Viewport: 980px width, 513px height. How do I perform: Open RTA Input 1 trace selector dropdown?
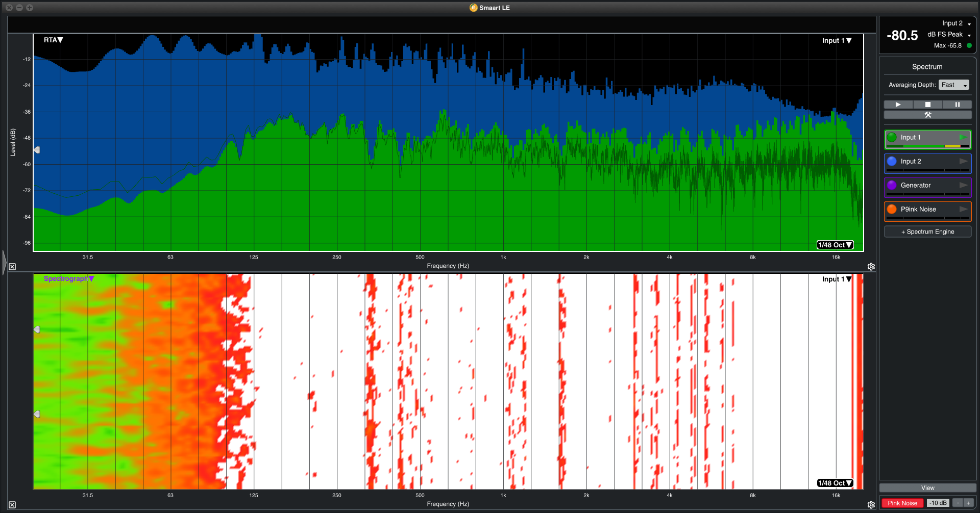pyautogui.click(x=837, y=40)
